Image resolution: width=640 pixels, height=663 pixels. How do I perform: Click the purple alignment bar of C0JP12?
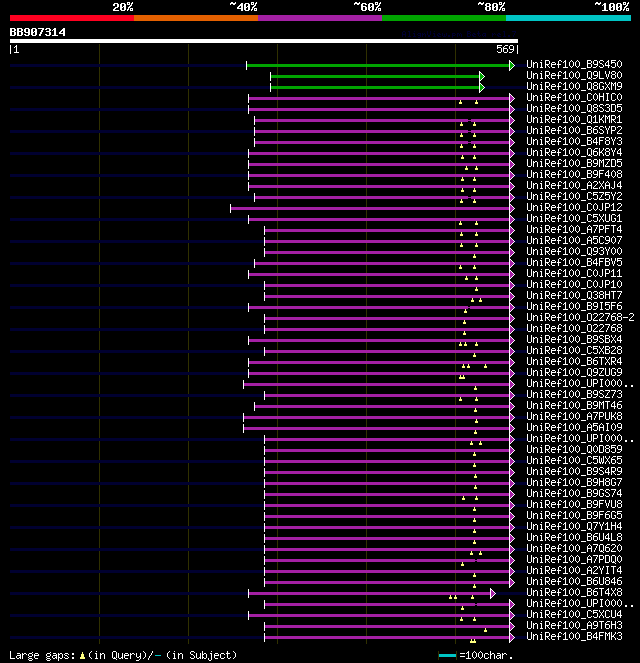[x=370, y=208]
